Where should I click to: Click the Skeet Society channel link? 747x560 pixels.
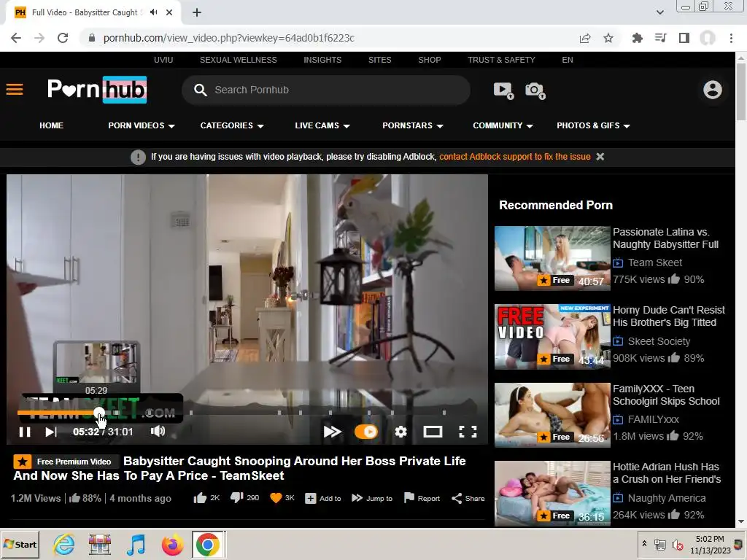[659, 341]
